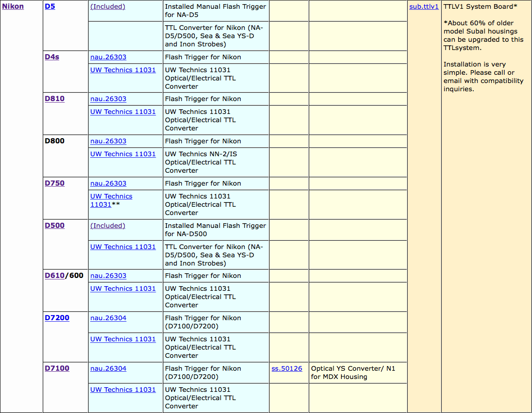Open the D5 camera link
532x413 pixels.
pyautogui.click(x=50, y=7)
